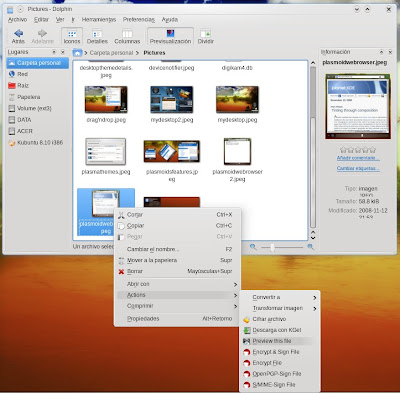Go back with the Atrás arrow
400x393 pixels.
18,36
